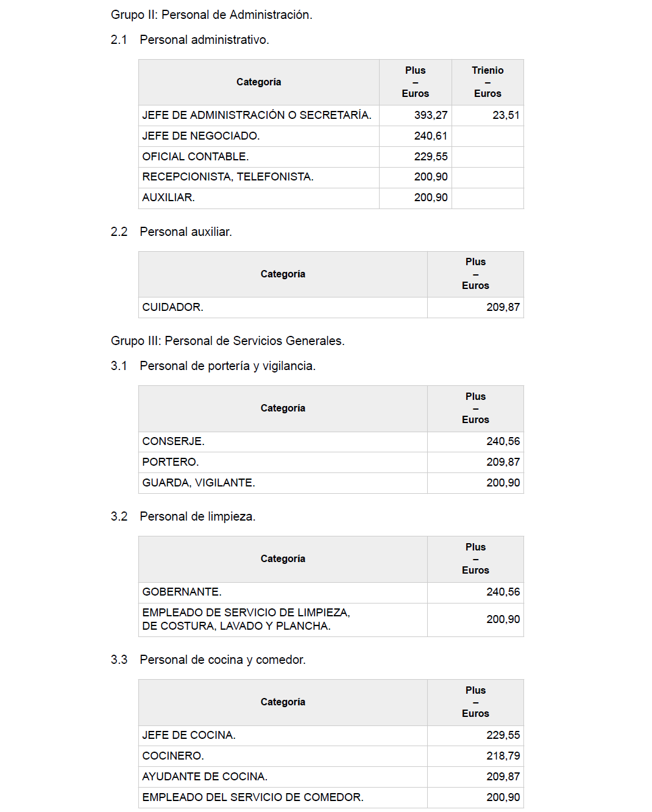This screenshot has height=812, width=652.
Task: Click the '2.2 Personal auxiliar' subheading
Action: (185, 232)
